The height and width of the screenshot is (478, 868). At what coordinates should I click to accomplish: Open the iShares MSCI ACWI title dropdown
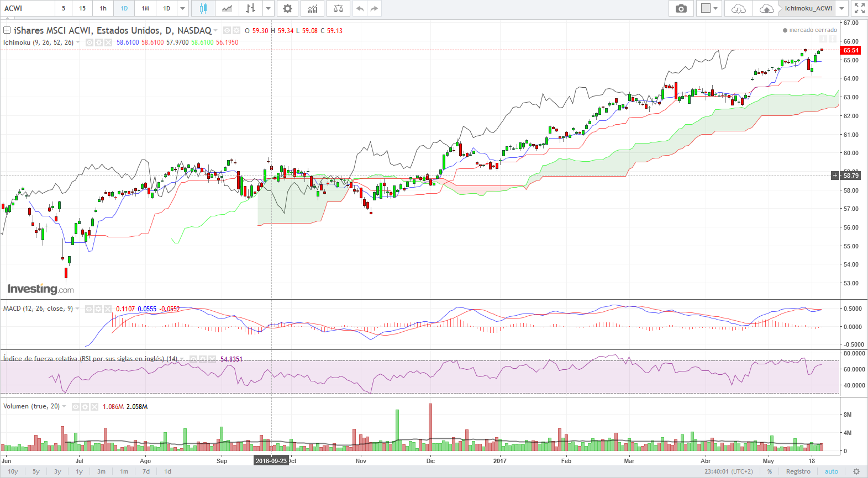click(x=216, y=31)
